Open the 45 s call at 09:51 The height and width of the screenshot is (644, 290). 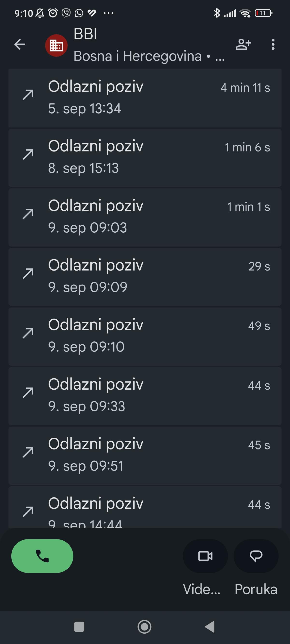click(145, 455)
